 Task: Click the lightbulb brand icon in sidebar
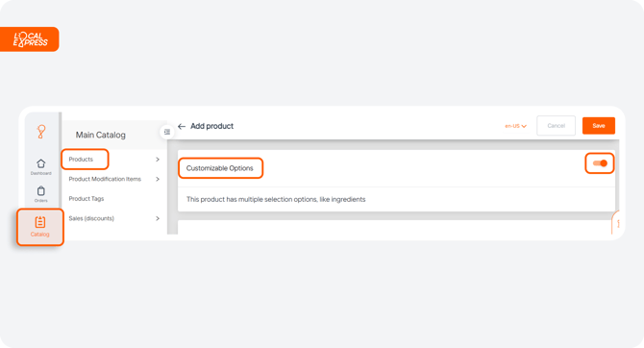click(x=41, y=132)
